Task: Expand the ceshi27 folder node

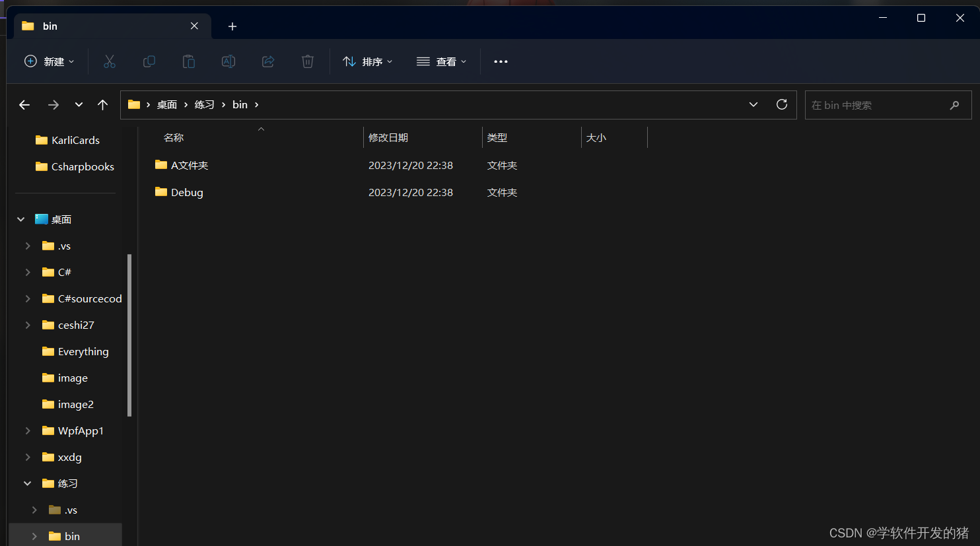Action: (x=28, y=325)
